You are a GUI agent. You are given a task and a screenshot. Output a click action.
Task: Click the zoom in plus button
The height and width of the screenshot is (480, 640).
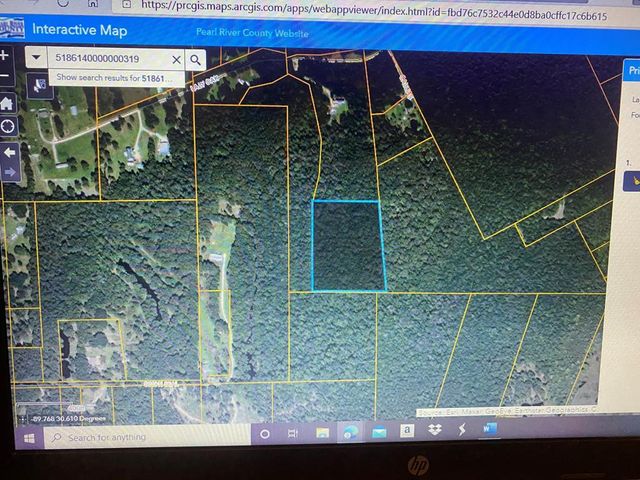pyautogui.click(x=5, y=56)
